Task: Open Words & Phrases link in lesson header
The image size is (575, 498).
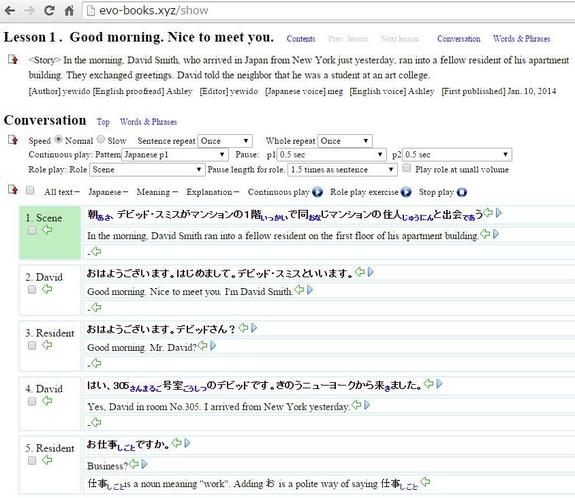Action: (x=521, y=39)
